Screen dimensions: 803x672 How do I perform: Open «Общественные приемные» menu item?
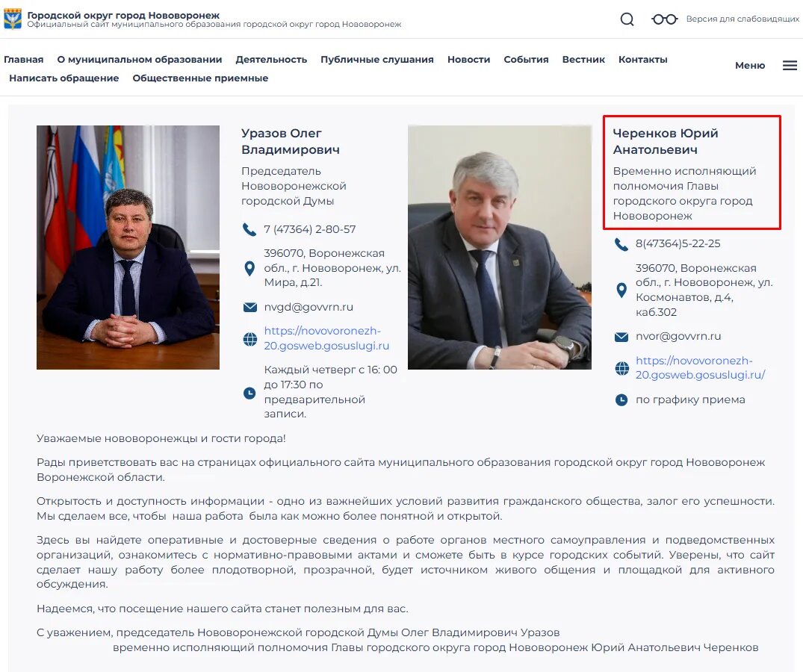click(200, 78)
